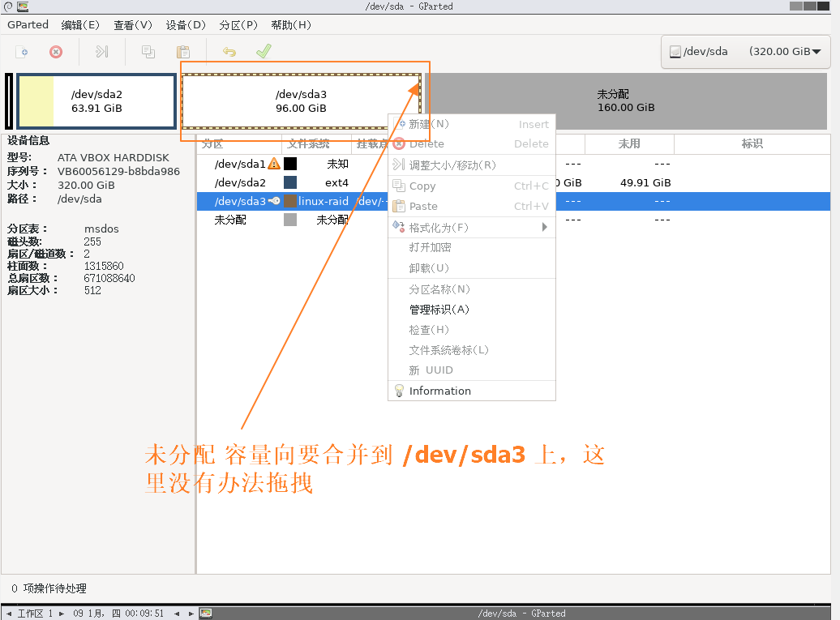Click the Paste partition toolbar icon
840x620 pixels.
coord(183,51)
